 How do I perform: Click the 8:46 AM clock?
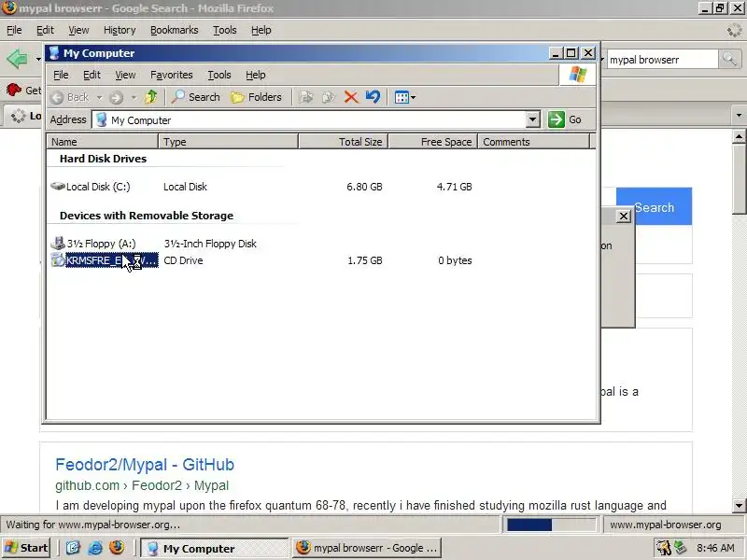pos(715,548)
